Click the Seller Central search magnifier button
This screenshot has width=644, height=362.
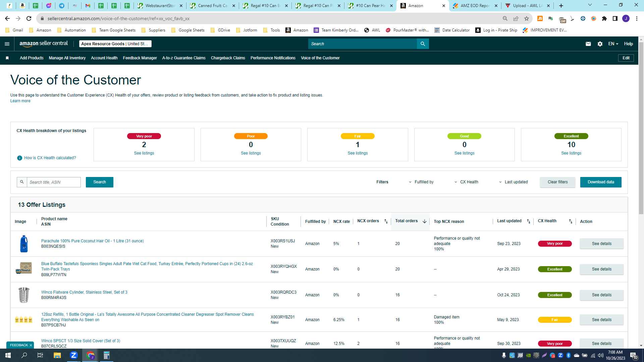[423, 44]
